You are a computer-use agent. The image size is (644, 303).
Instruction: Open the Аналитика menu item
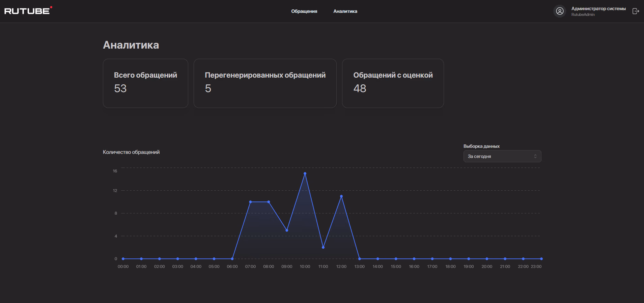point(345,11)
